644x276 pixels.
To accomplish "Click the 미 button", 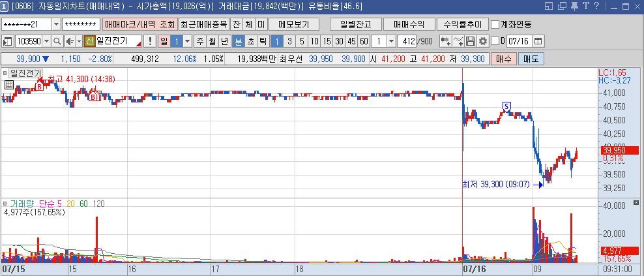I will click(x=261, y=24).
